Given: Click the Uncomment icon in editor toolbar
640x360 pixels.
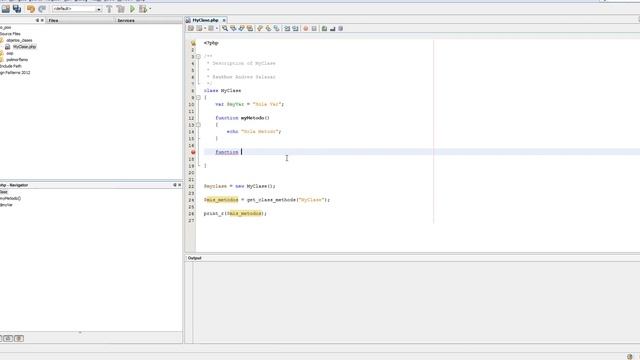Looking at the screenshot, I should pos(333,28).
